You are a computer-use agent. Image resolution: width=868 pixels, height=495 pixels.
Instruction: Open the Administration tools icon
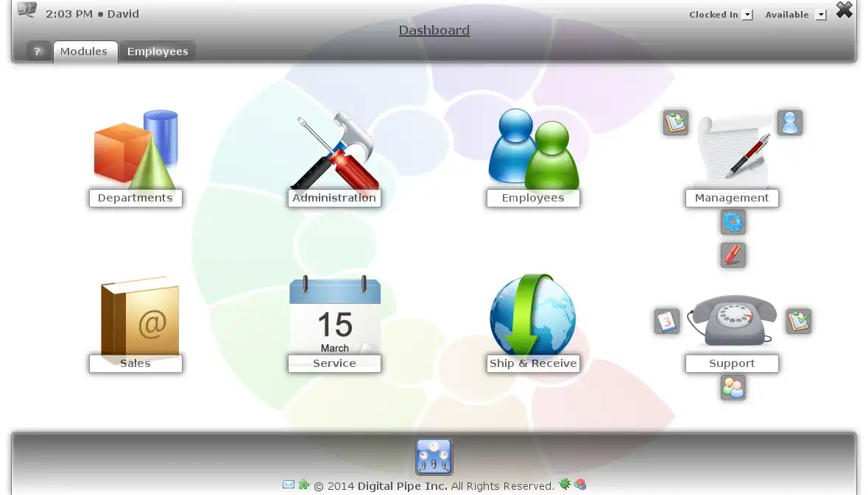(336, 149)
